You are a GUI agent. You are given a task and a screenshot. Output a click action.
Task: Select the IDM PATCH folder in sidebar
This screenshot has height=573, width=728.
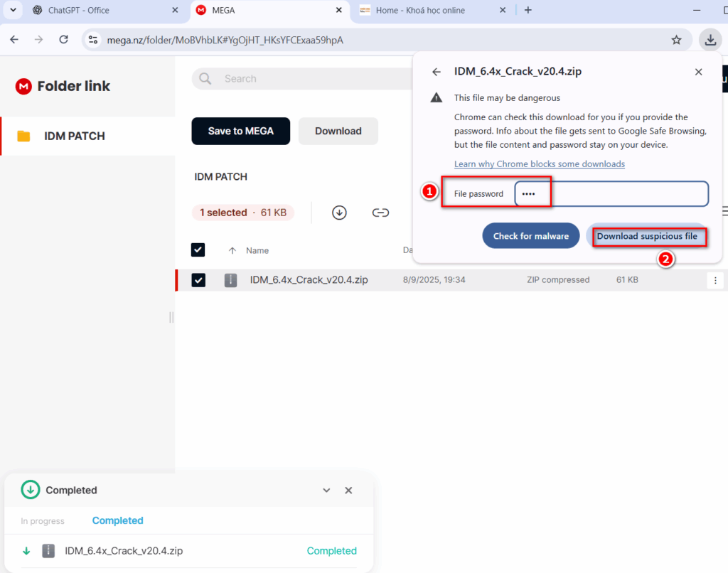(x=87, y=136)
